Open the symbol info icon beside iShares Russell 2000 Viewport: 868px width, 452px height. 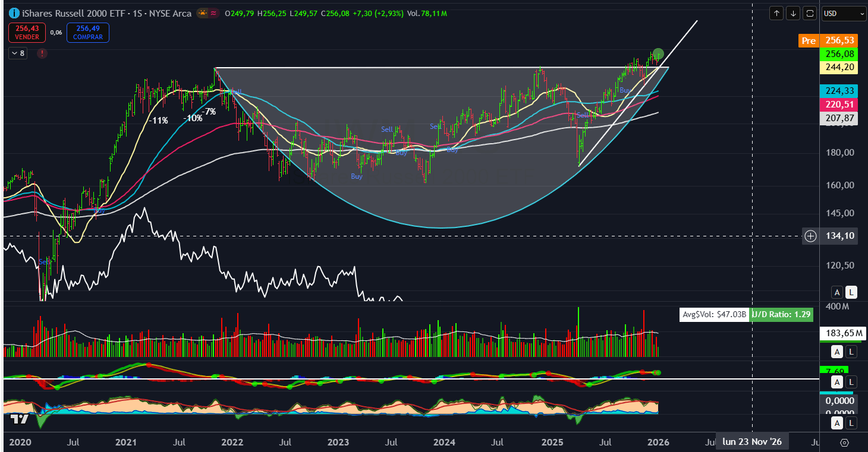pyautogui.click(x=14, y=13)
